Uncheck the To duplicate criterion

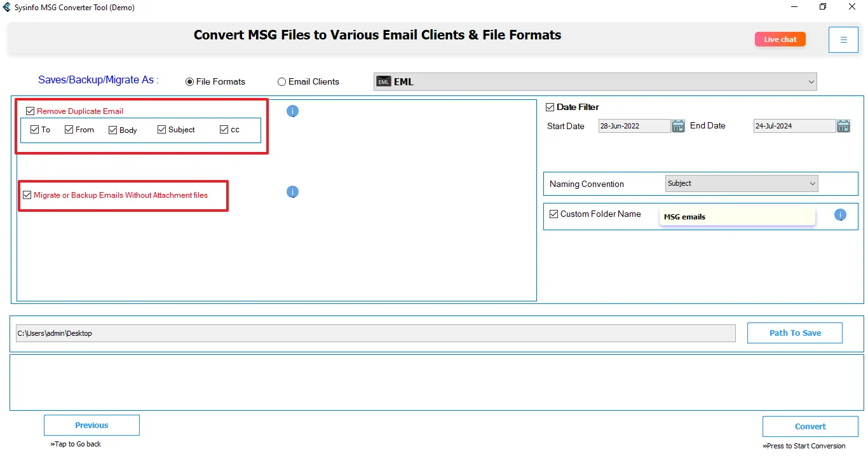click(34, 130)
